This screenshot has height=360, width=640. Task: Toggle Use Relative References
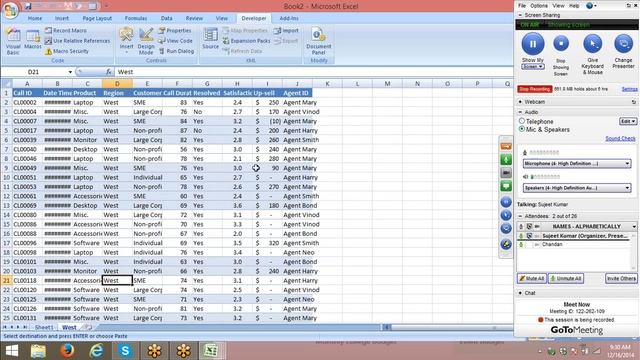[x=78, y=41]
